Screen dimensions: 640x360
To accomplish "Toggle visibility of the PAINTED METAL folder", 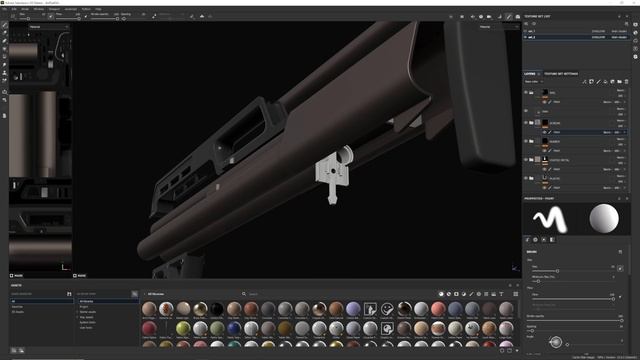I will [526, 160].
